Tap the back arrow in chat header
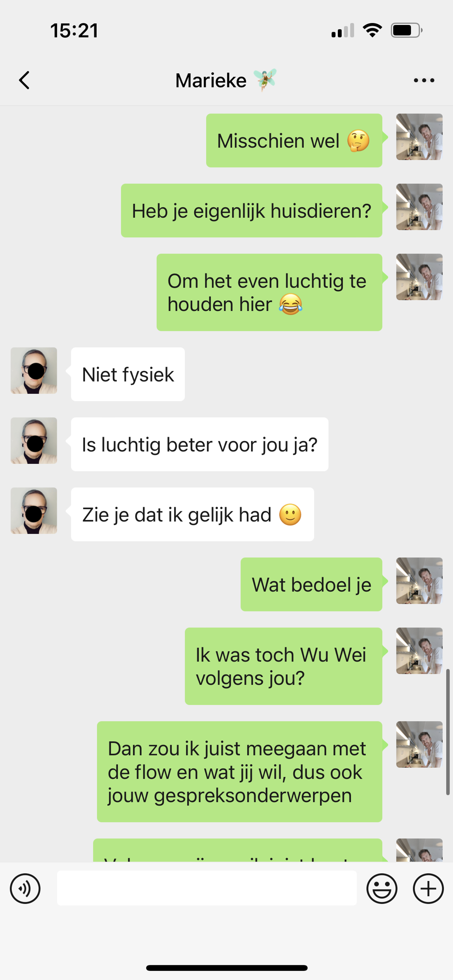The image size is (453, 980). (25, 80)
